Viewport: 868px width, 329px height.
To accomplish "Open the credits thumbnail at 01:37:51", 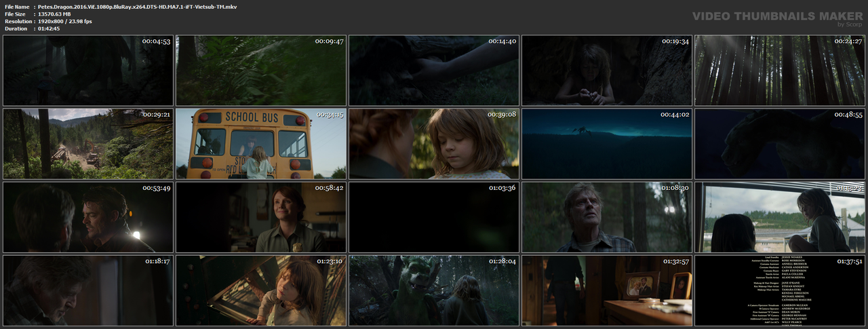I will click(780, 290).
